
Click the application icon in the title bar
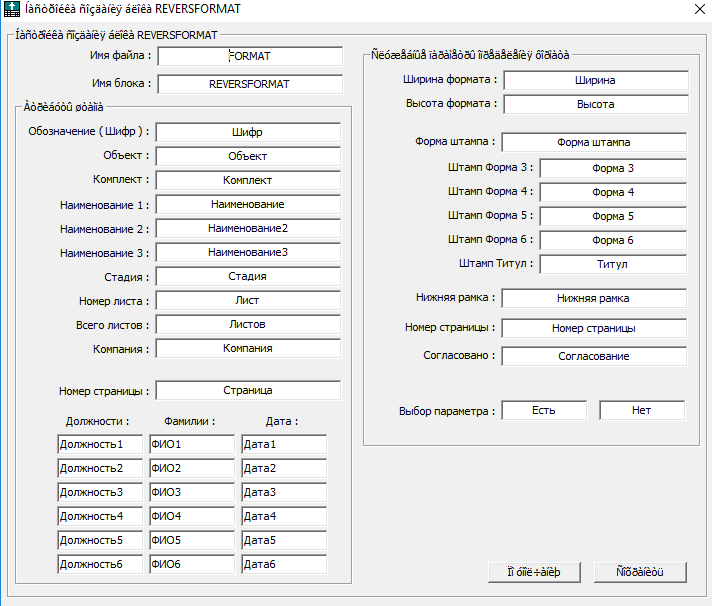coord(12,9)
